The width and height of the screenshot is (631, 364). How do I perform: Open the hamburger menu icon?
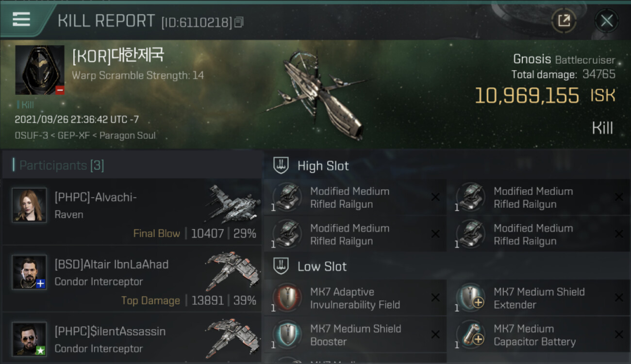(x=21, y=19)
